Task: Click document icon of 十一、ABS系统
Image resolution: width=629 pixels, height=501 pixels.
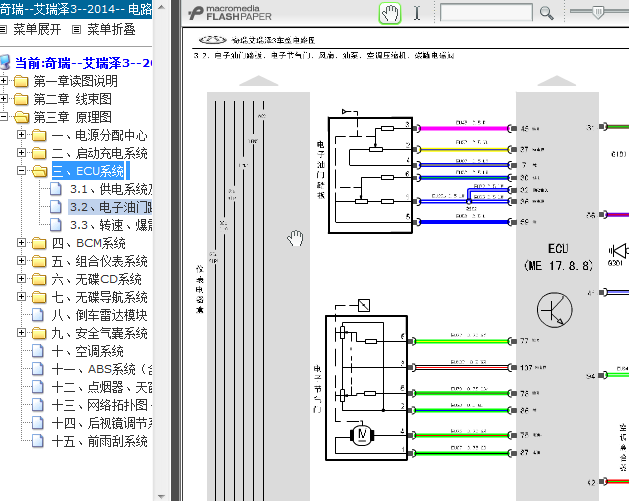Action: [38, 369]
